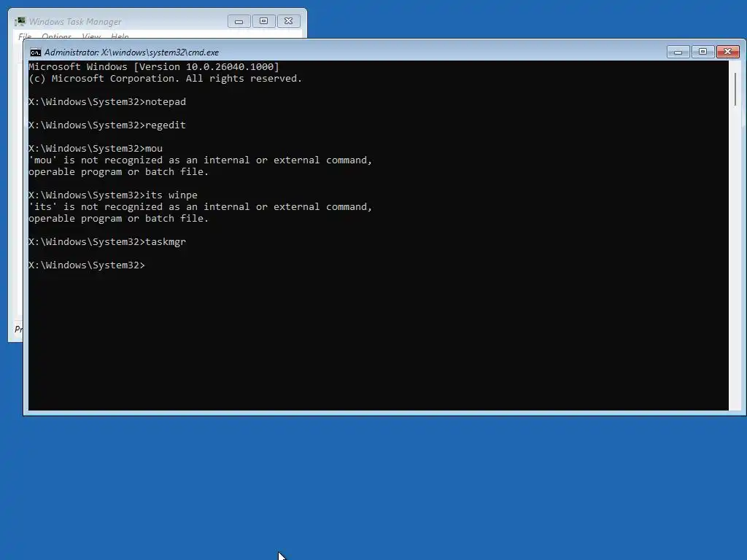Click the "'mou' is not recognized" error line

tap(200, 160)
